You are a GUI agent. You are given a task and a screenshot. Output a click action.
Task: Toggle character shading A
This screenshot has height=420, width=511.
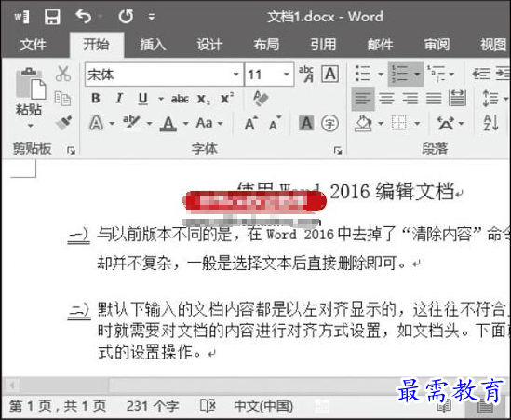click(x=306, y=123)
